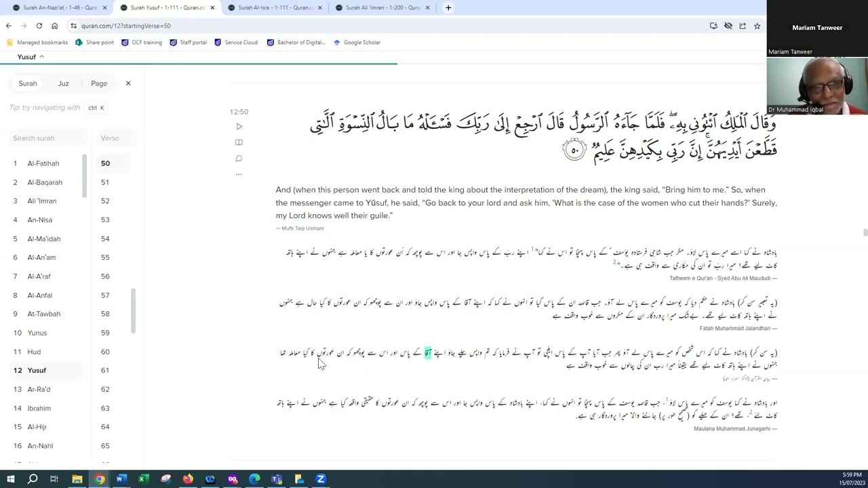
Task: Play audio for verse 50
Action: pos(239,127)
